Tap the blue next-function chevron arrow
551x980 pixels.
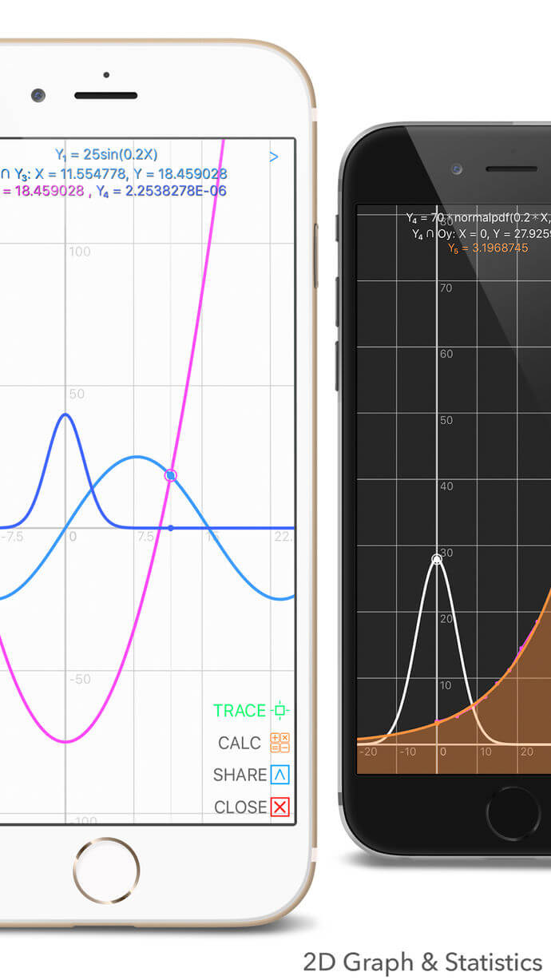274,157
